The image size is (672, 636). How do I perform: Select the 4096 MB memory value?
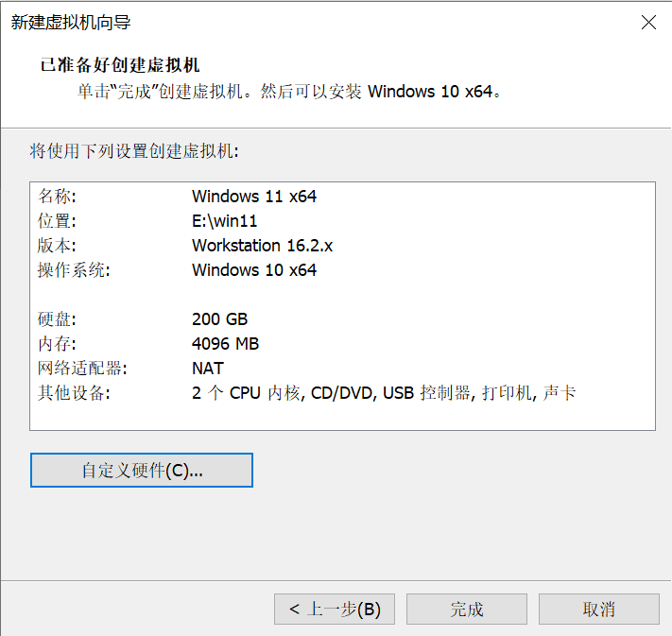225,344
